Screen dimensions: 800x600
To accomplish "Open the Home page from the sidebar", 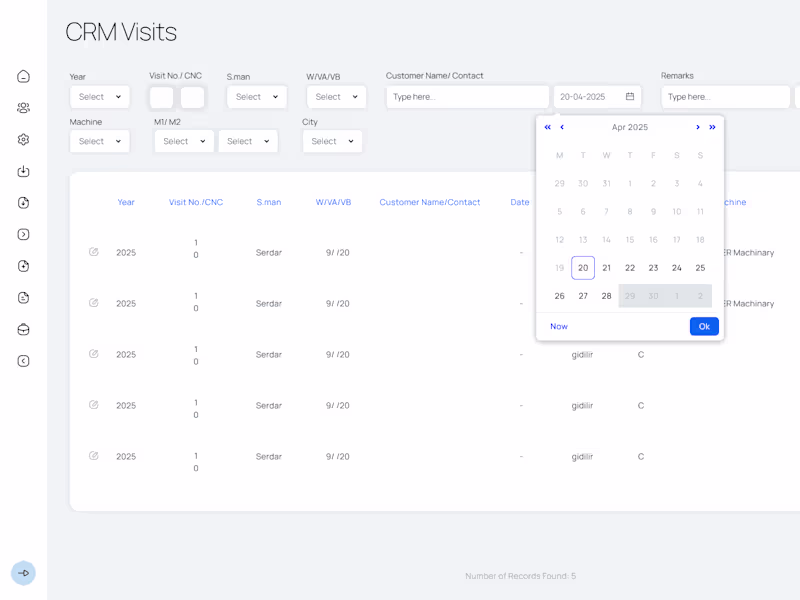I will click(x=23, y=76).
